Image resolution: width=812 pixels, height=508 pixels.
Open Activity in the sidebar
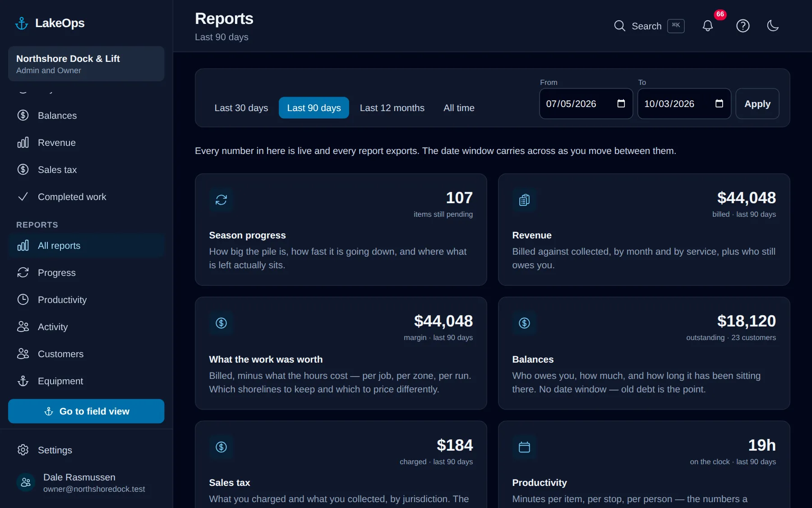(86, 326)
